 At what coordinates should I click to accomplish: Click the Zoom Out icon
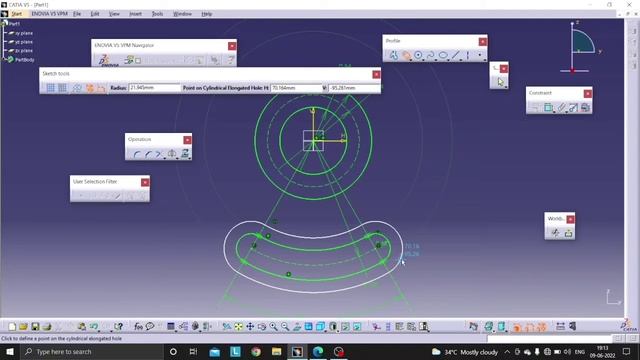pyautogui.click(x=285, y=327)
